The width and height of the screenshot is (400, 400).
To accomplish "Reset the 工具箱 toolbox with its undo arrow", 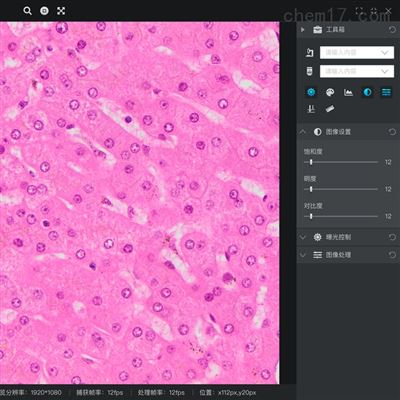I will coord(392,30).
